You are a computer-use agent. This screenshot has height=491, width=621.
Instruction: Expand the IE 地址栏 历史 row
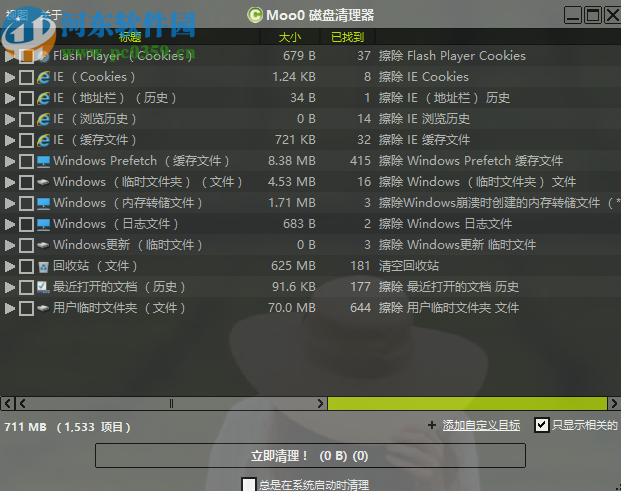(x=10, y=98)
